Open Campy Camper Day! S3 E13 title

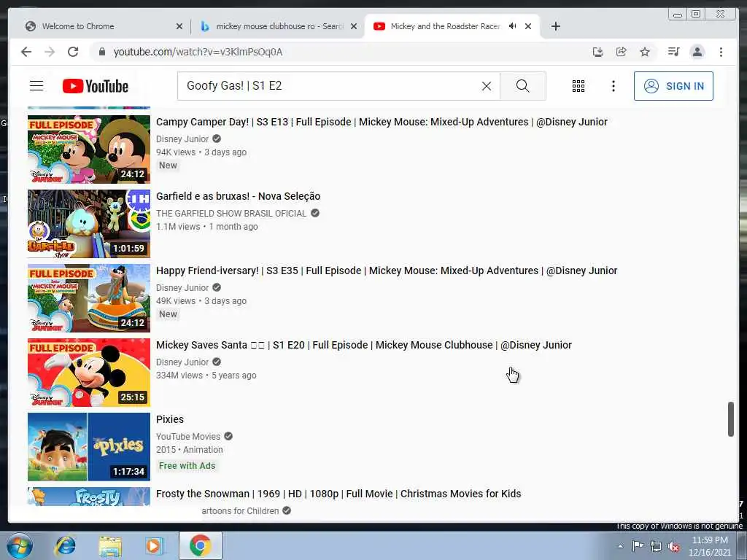coord(382,122)
